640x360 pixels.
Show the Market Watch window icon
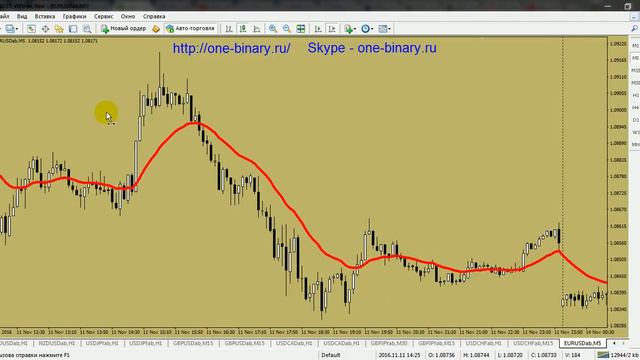tap(31, 29)
